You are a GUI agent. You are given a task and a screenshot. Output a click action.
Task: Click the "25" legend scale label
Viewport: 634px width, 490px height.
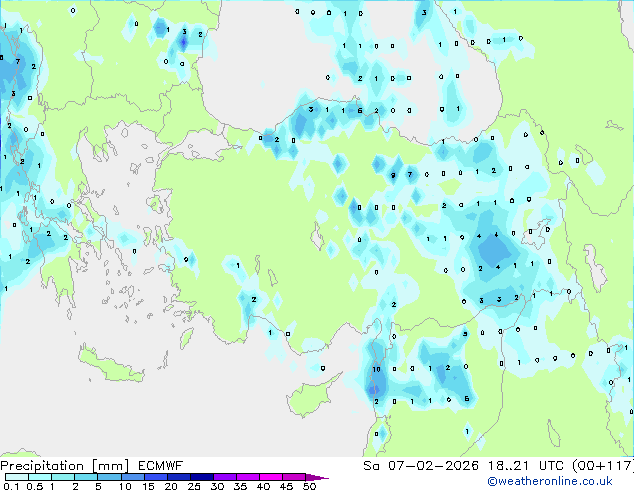click(194, 486)
